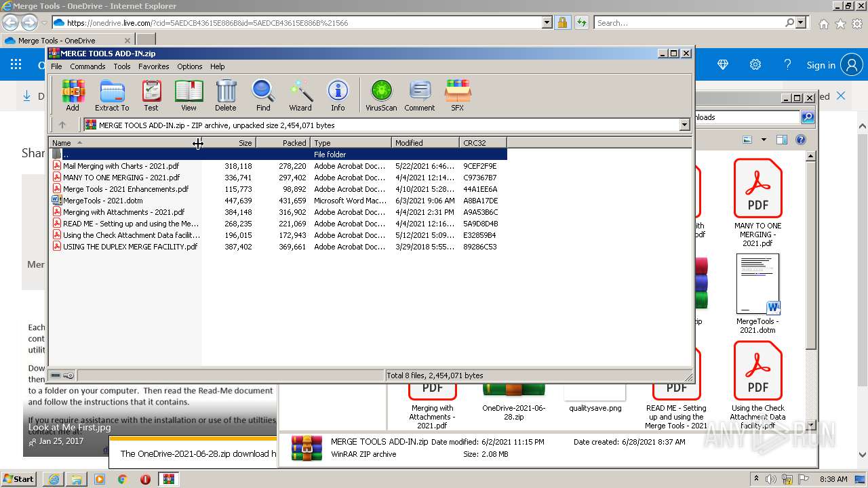Image resolution: width=868 pixels, height=488 pixels.
Task: Select the parent folder '..' row
Action: point(278,155)
